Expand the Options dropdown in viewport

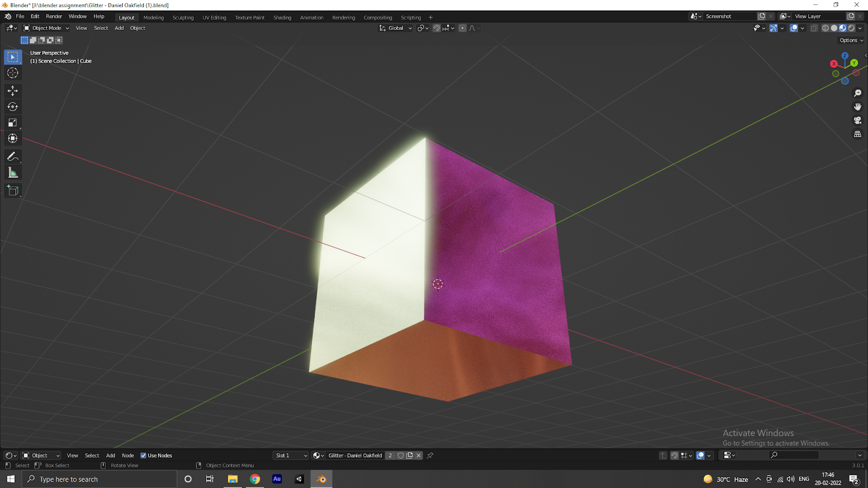pyautogui.click(x=851, y=40)
